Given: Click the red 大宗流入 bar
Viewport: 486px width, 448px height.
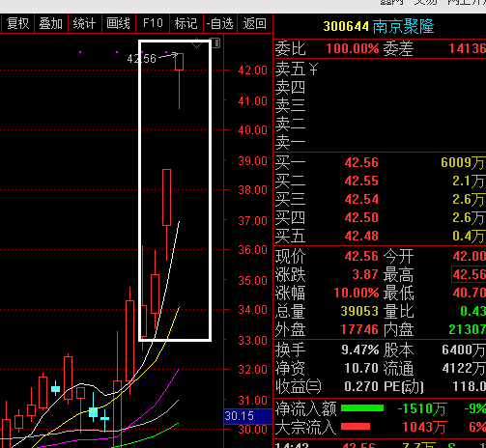Looking at the screenshot, I should coord(356,427).
